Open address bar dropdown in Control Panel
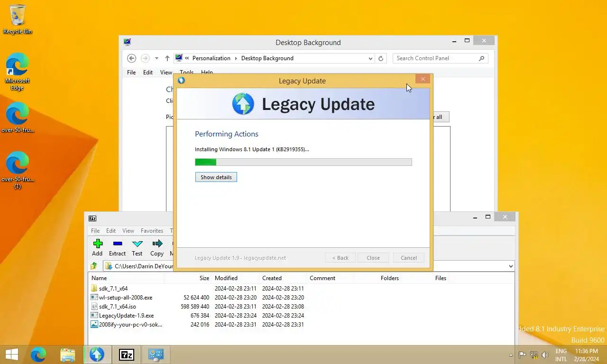This screenshot has height=364, width=607. tap(370, 58)
